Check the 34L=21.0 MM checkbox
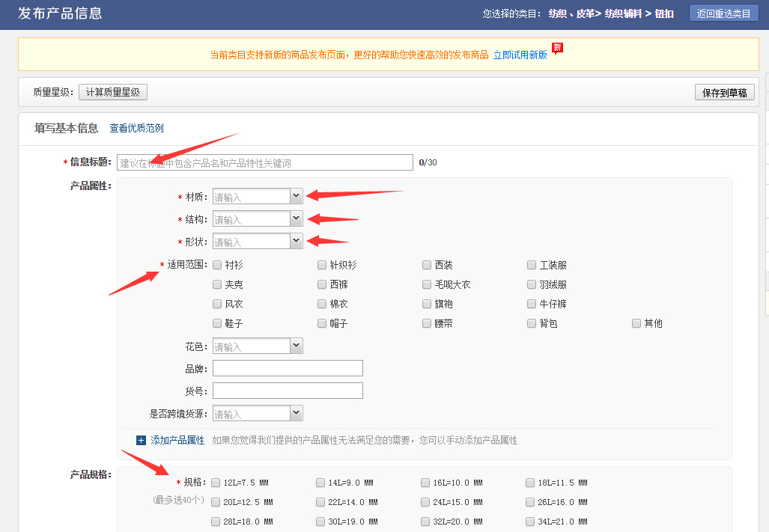The height and width of the screenshot is (532, 769). tap(530, 522)
